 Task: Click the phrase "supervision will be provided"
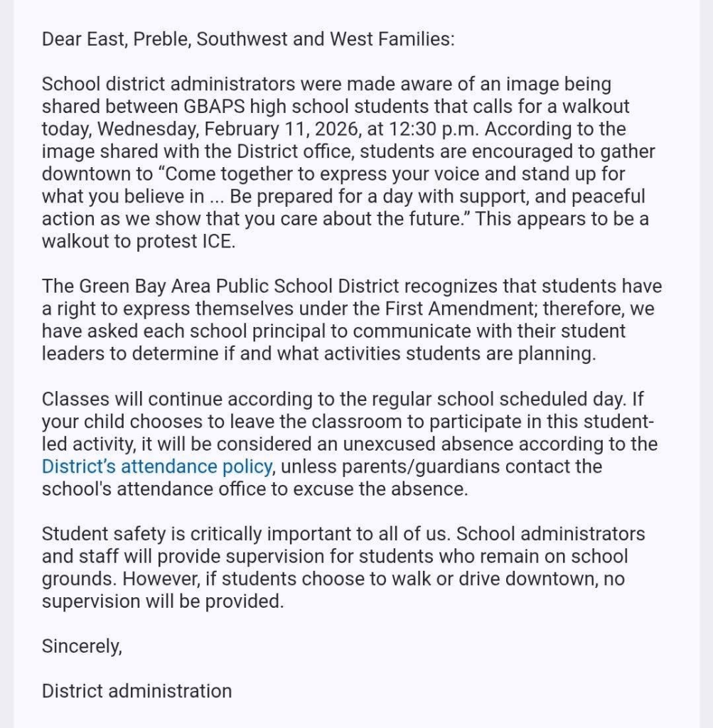tap(162, 601)
